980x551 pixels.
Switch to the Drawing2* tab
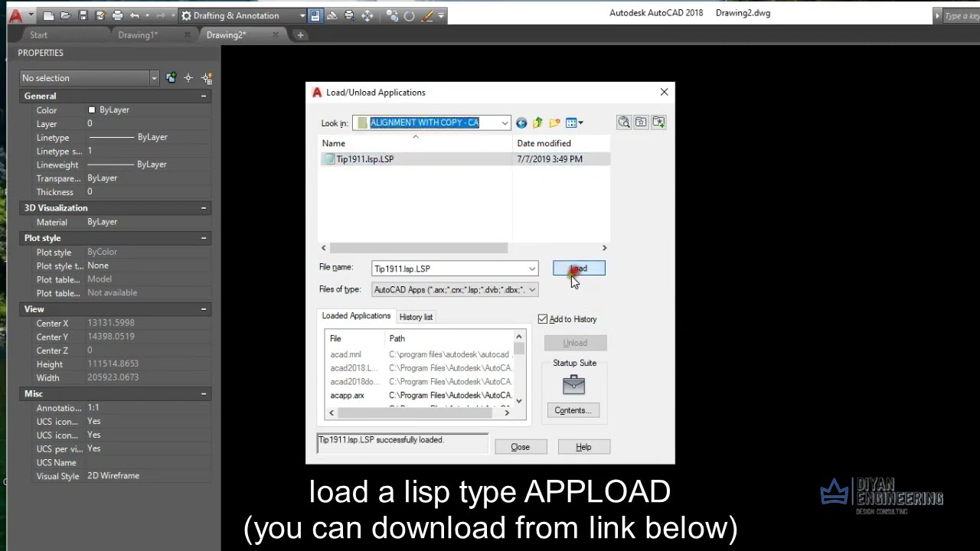[x=226, y=34]
